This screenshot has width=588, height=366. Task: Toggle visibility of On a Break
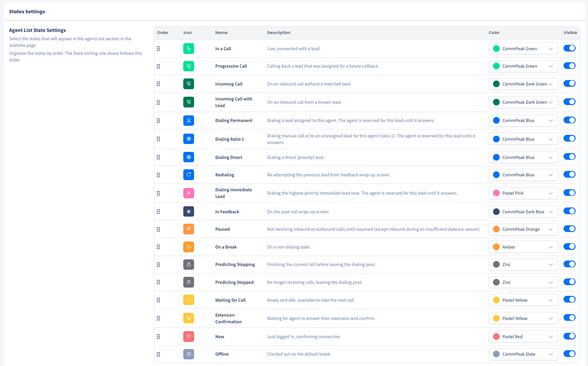coord(569,246)
